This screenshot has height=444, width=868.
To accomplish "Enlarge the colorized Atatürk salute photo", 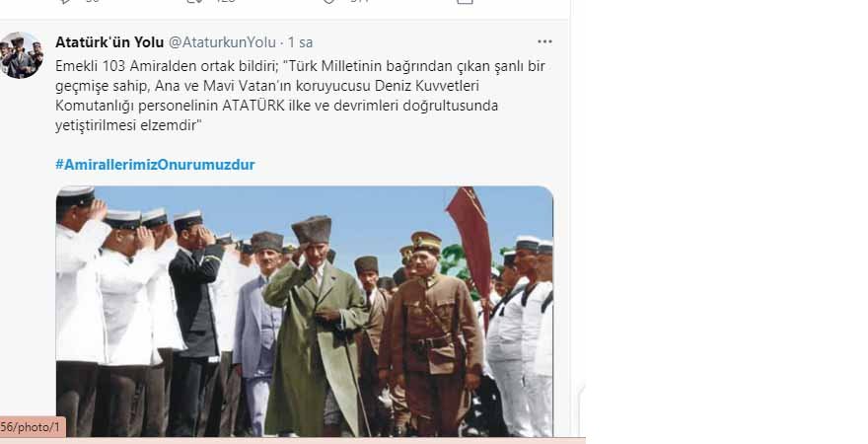I will pos(305,312).
